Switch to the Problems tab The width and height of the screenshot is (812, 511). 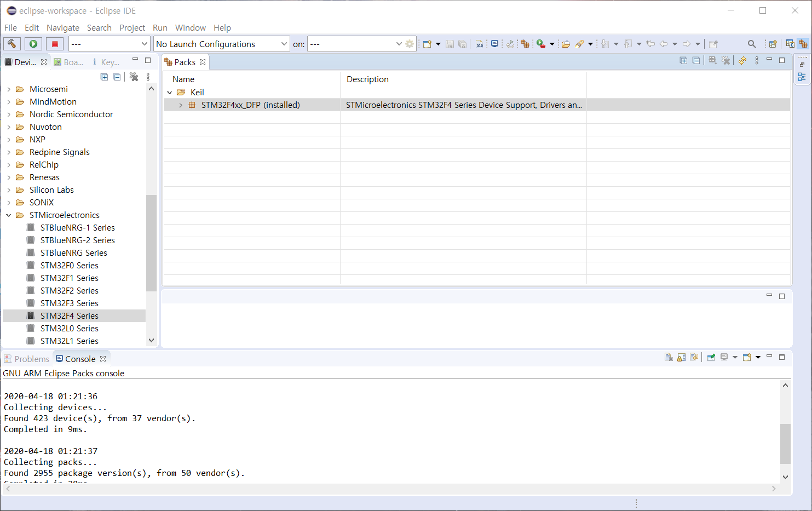27,359
